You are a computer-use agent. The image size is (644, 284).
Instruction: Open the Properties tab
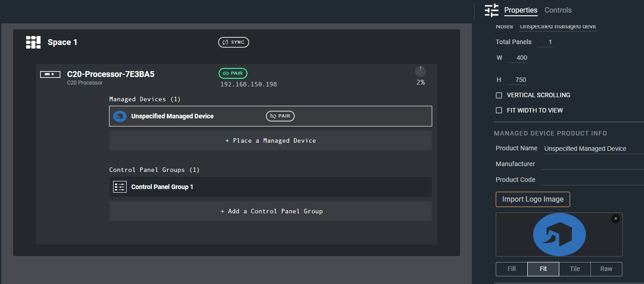coord(521,10)
